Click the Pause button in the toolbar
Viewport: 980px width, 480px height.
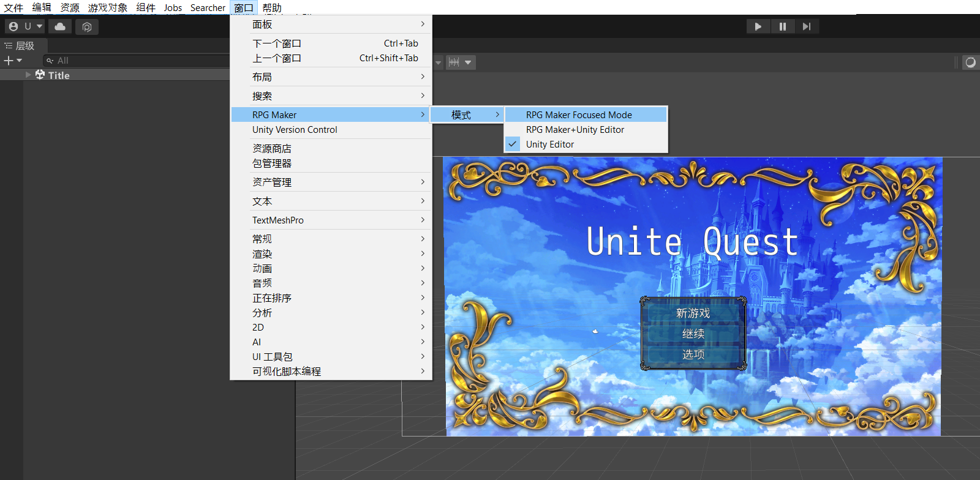point(782,26)
